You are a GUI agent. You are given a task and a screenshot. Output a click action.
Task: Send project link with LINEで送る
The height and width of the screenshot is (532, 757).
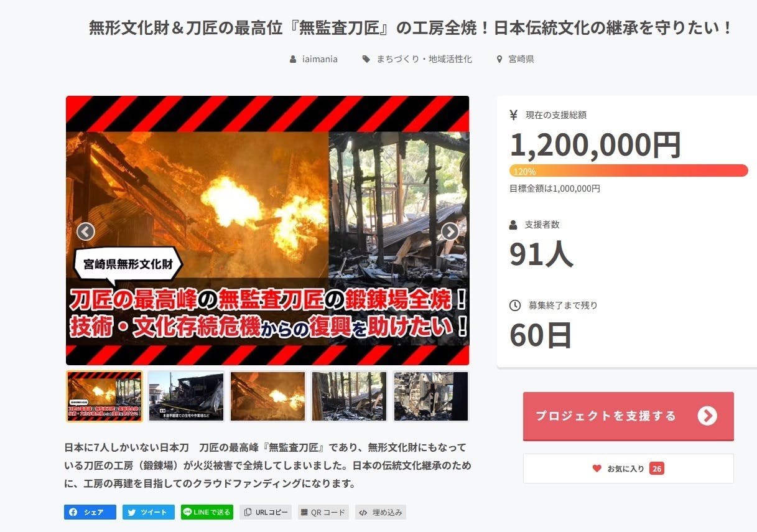[207, 512]
